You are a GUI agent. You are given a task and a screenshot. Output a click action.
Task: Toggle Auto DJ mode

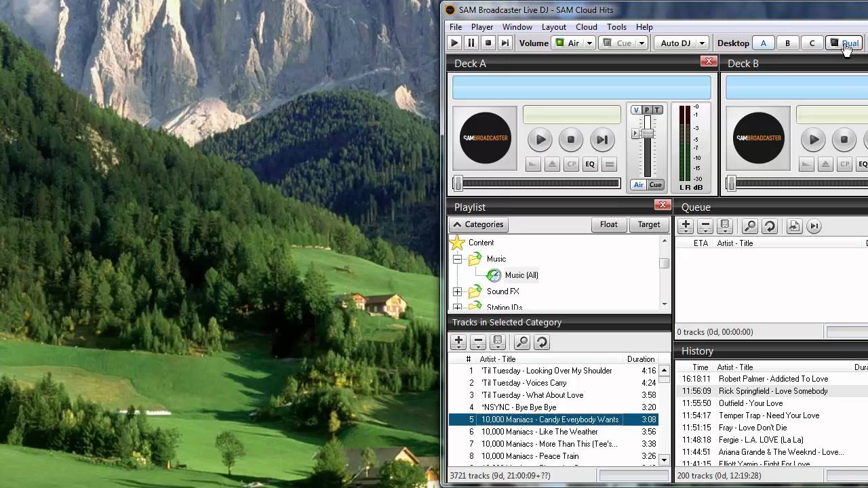(x=675, y=43)
